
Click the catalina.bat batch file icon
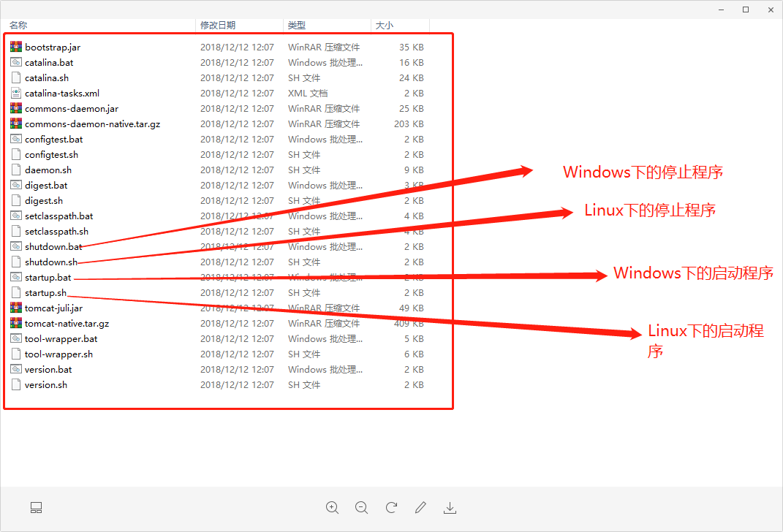tap(16, 62)
